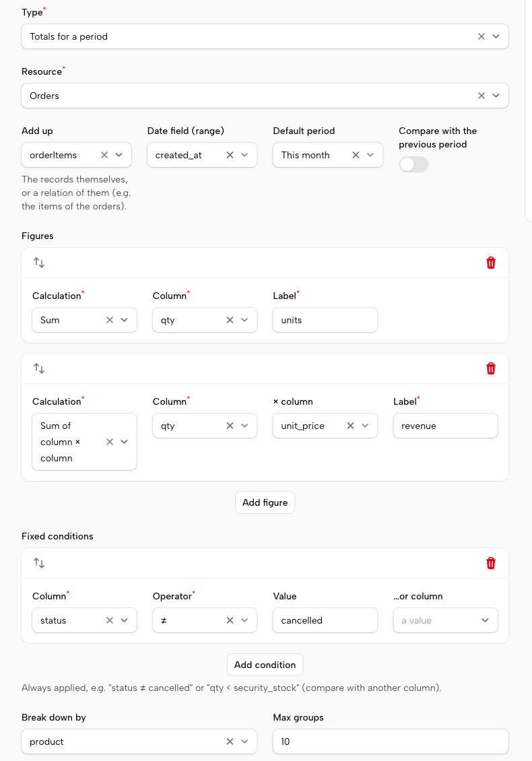Click the 'revenue' label field
This screenshot has height=761, width=532.
(x=446, y=426)
